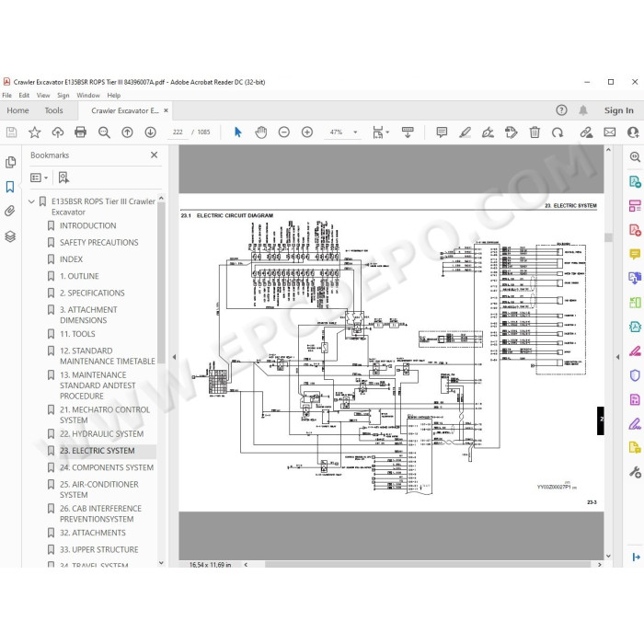Toggle the bookmarks panel icon
The height and width of the screenshot is (644, 644).
pos(10,187)
